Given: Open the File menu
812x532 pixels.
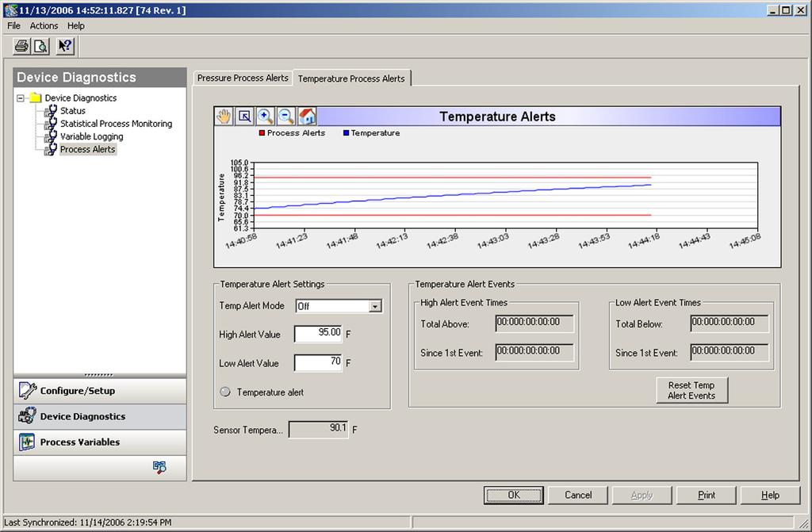Looking at the screenshot, I should click(x=14, y=26).
